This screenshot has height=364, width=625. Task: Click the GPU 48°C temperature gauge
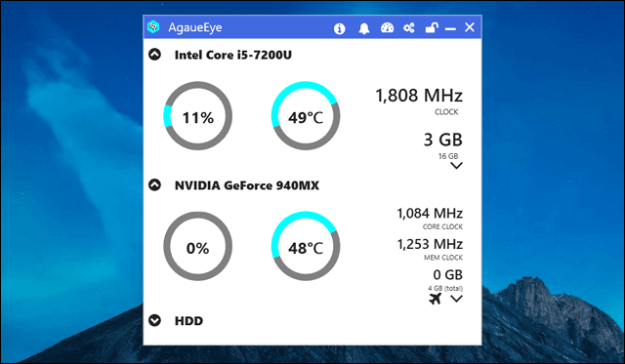coord(306,246)
